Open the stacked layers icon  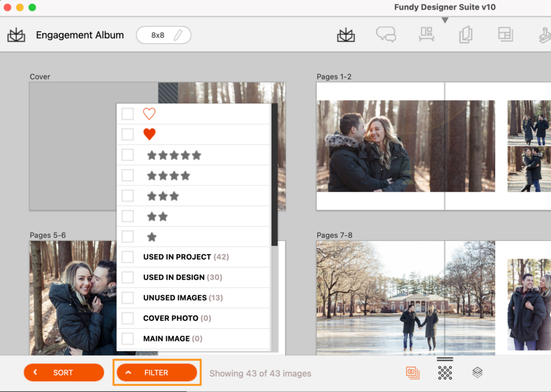tap(477, 372)
